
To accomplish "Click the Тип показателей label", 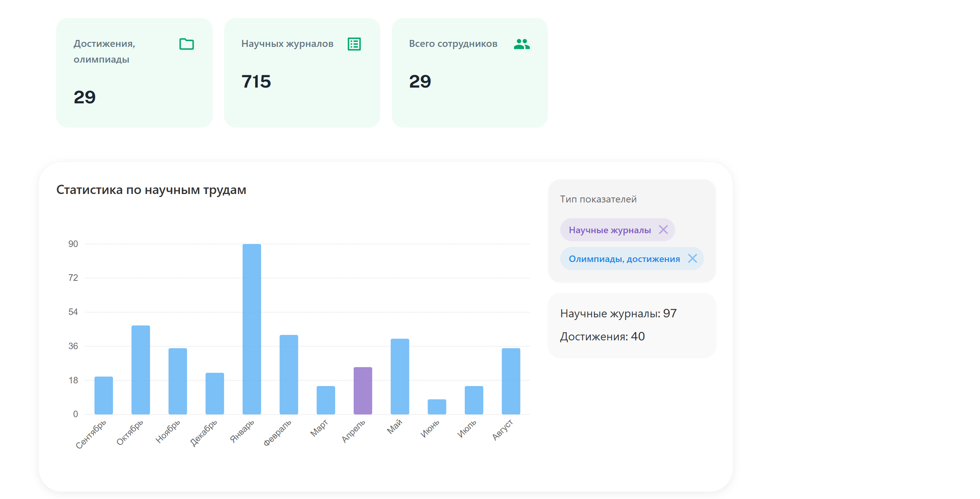I will (x=598, y=199).
